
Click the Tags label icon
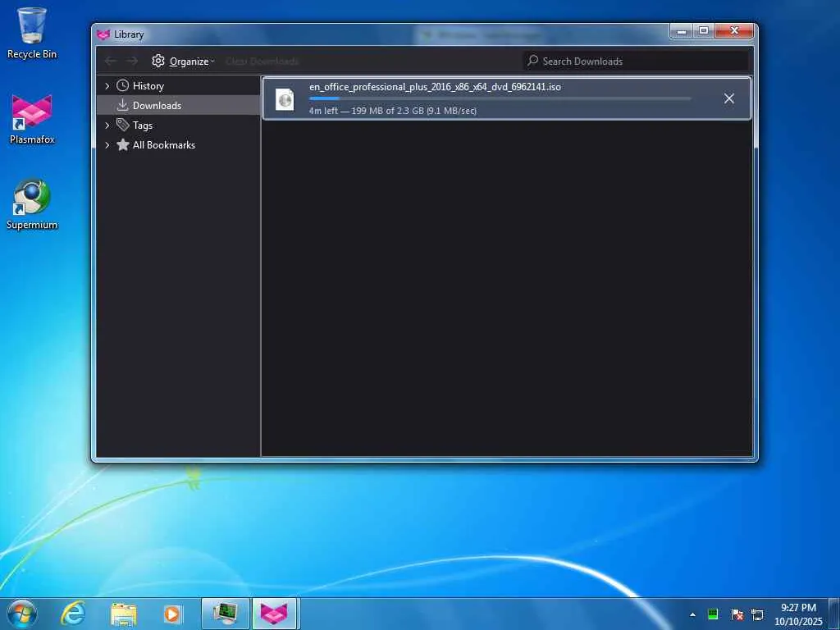click(123, 125)
